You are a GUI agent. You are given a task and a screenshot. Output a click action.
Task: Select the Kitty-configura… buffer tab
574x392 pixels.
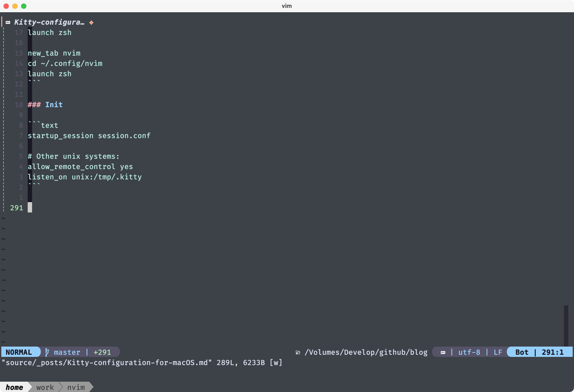pyautogui.click(x=49, y=22)
